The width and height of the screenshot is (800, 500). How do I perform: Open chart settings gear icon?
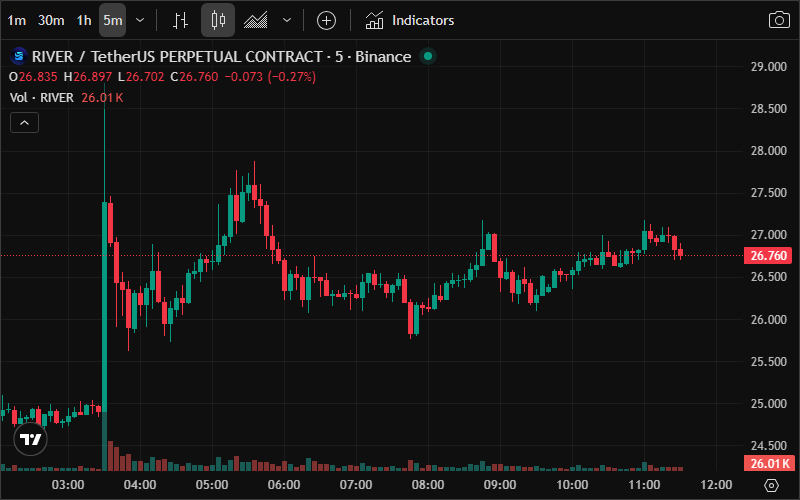pos(771,485)
